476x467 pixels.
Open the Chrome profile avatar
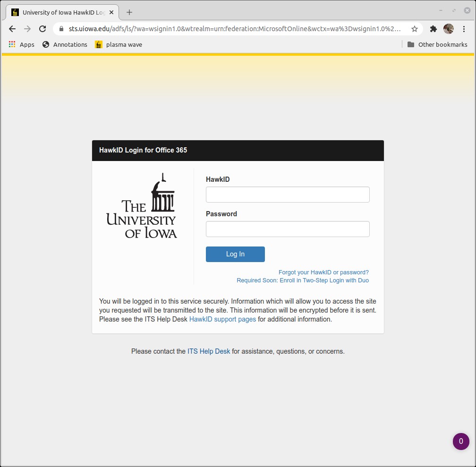(449, 29)
